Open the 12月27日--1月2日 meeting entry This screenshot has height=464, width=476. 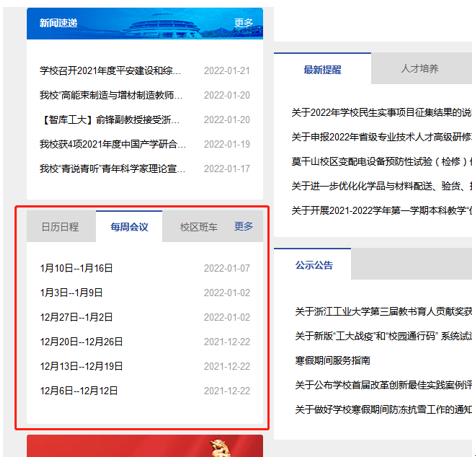pyautogui.click(x=76, y=317)
